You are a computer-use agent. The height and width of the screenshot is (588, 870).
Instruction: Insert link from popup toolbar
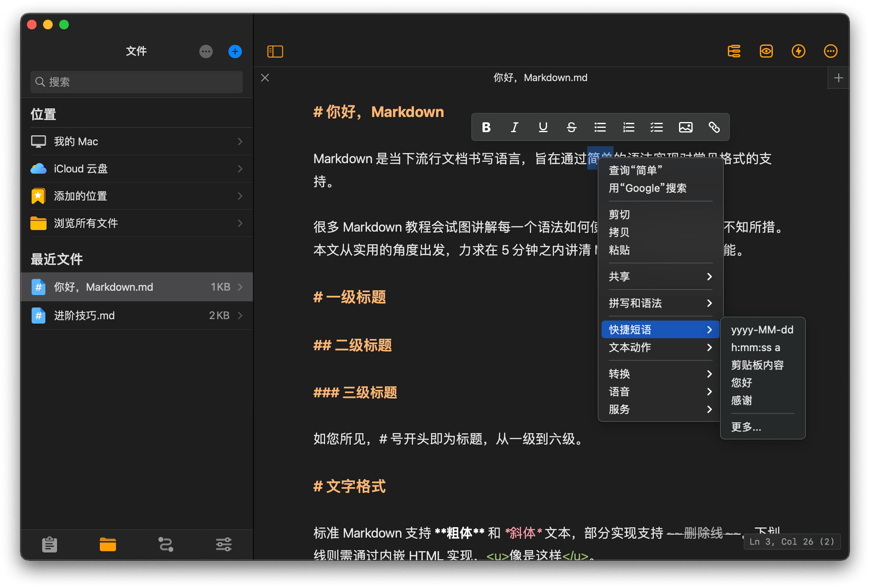click(x=714, y=127)
